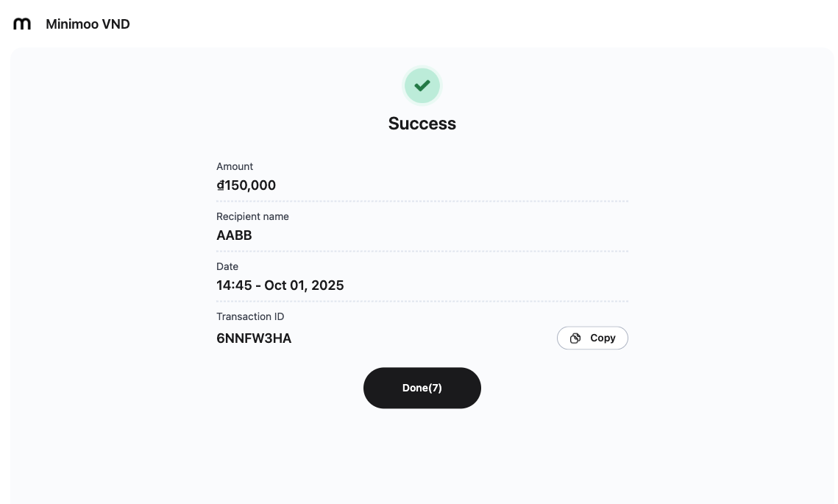
Task: Select the copy-to-clipboard icon inside the Copy button
Action: click(575, 338)
